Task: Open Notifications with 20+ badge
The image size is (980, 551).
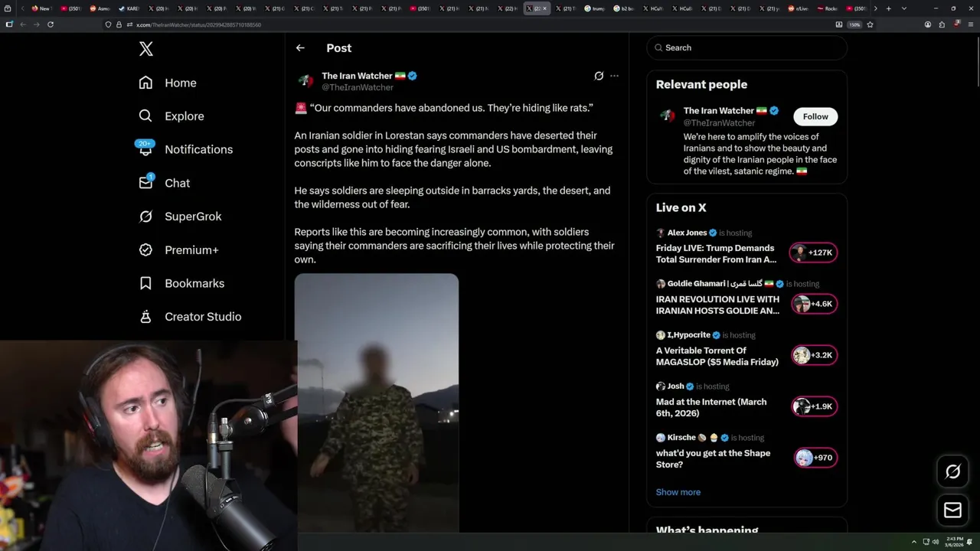Action: (185, 149)
